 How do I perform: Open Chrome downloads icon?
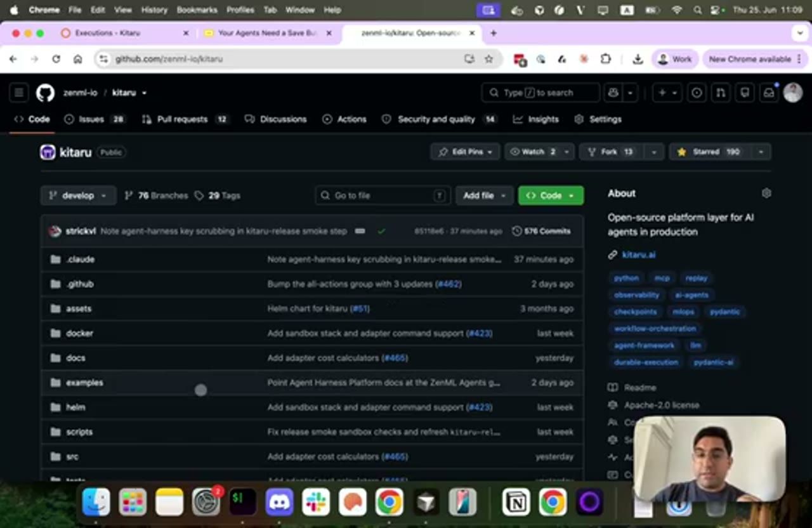click(638, 59)
